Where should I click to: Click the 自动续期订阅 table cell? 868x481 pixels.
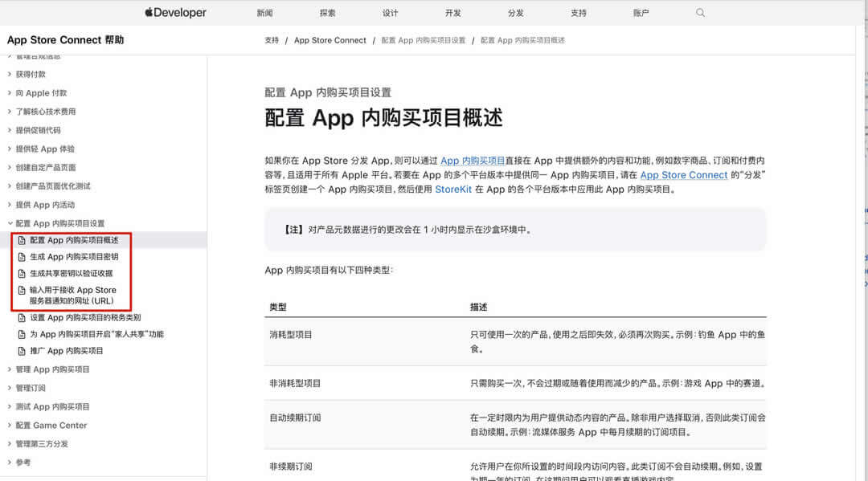295,418
